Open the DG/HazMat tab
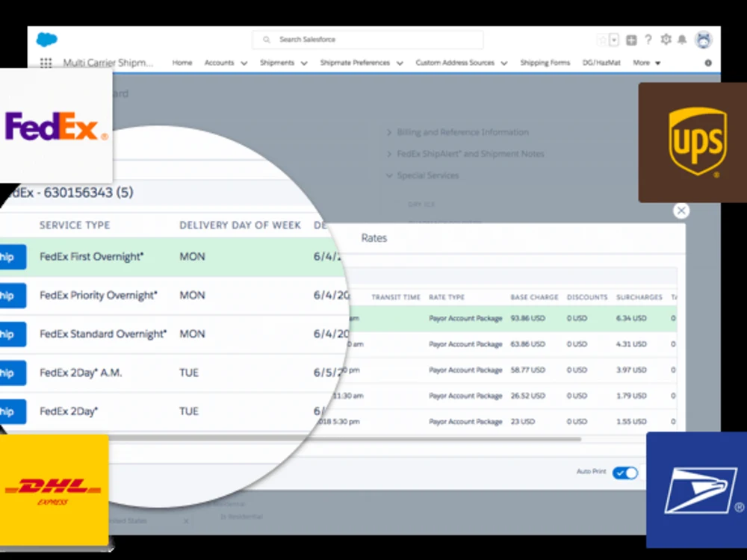Viewport: 747px width, 560px height. (x=601, y=63)
